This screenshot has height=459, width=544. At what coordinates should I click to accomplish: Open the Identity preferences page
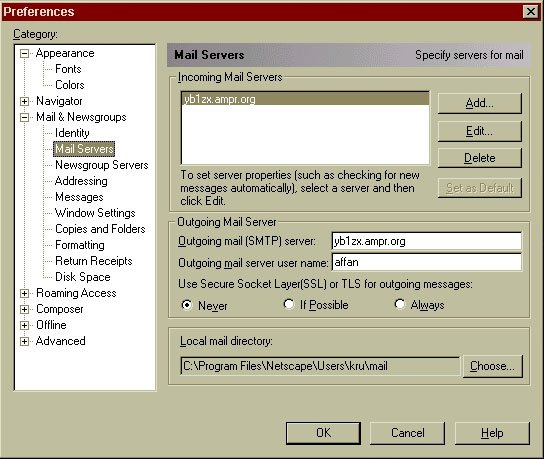pyautogui.click(x=72, y=133)
